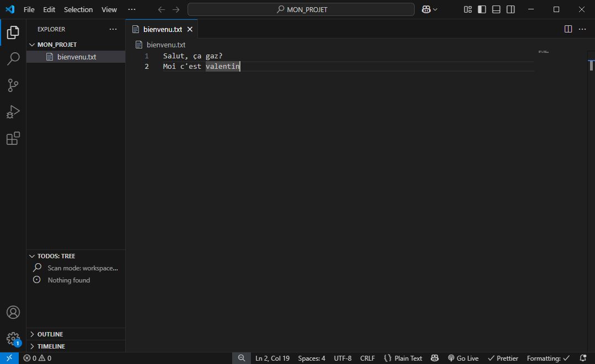Open the Selection menu
Screen dimensions: 595x364
tap(78, 9)
